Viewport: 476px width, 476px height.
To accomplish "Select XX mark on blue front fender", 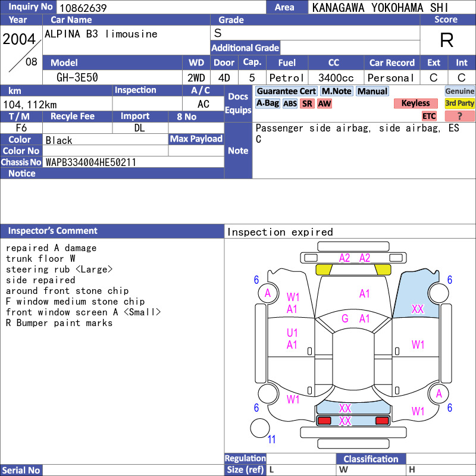I will pos(418,309).
